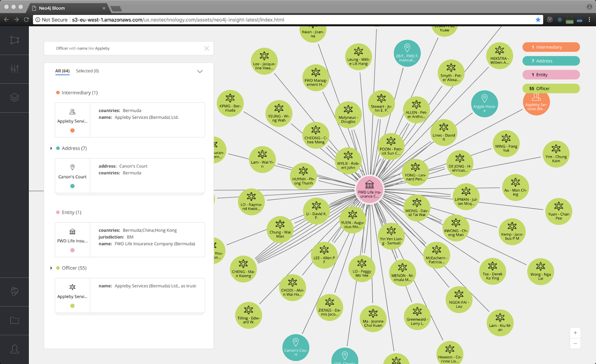Select the Canon's Court address card

130,176
